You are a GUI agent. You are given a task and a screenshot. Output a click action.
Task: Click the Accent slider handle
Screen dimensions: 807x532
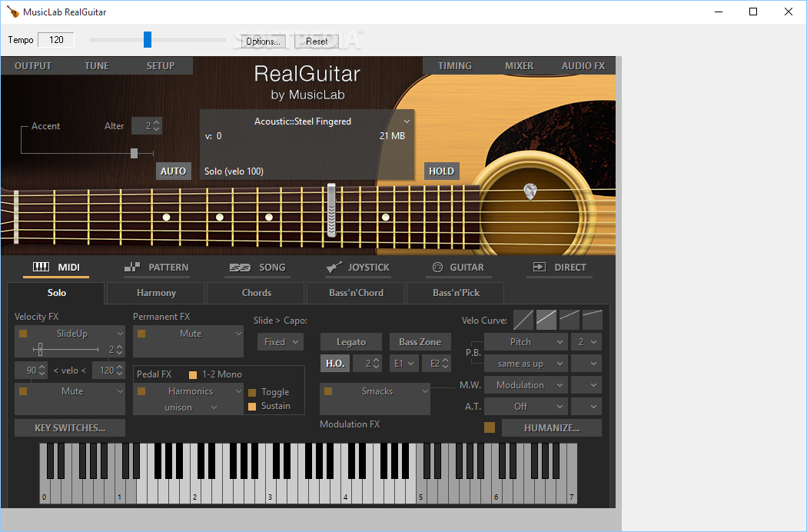pyautogui.click(x=134, y=153)
